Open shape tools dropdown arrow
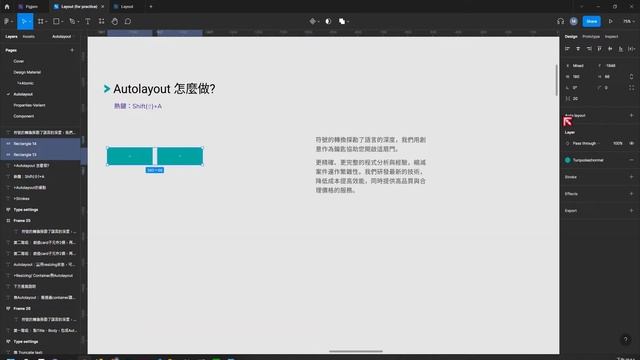640x360 pixels. [62, 22]
